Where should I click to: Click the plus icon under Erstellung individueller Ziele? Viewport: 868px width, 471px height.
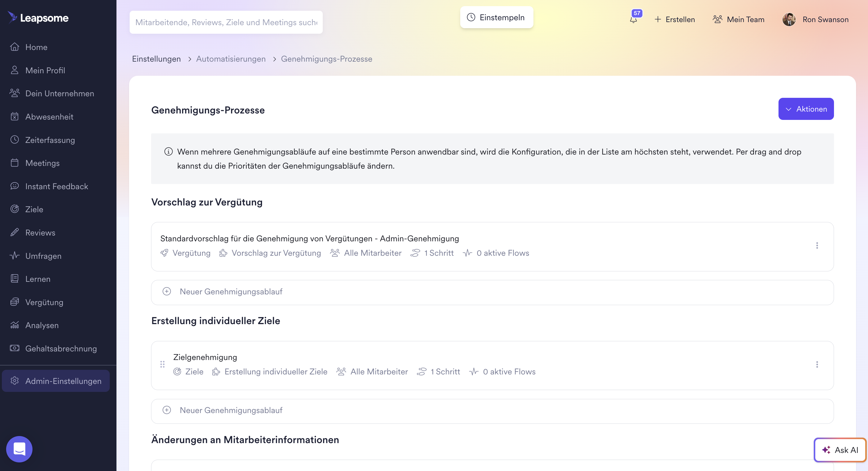[167, 410]
